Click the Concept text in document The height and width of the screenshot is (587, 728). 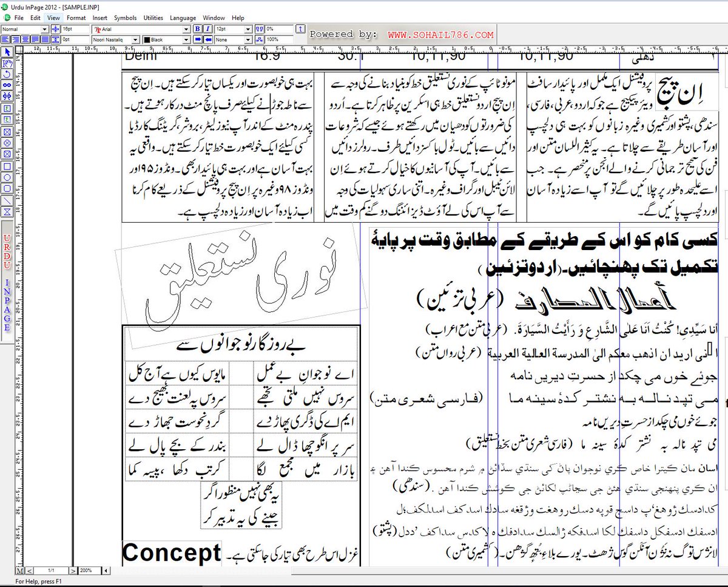[172, 553]
